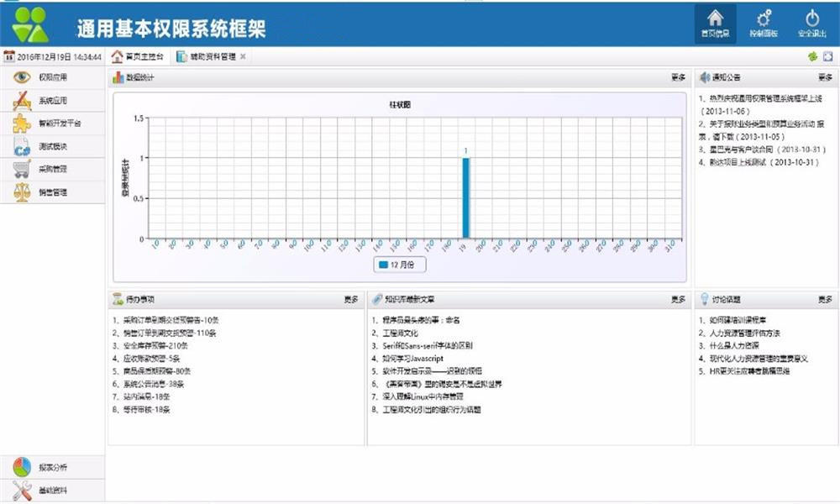
Task: Open discussion topic 4 on modern HR management
Action: tap(753, 359)
